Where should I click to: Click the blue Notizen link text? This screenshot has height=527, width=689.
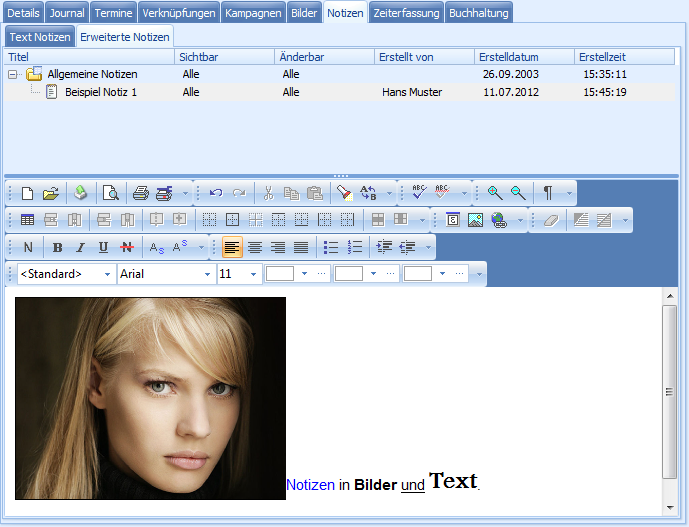[310, 485]
